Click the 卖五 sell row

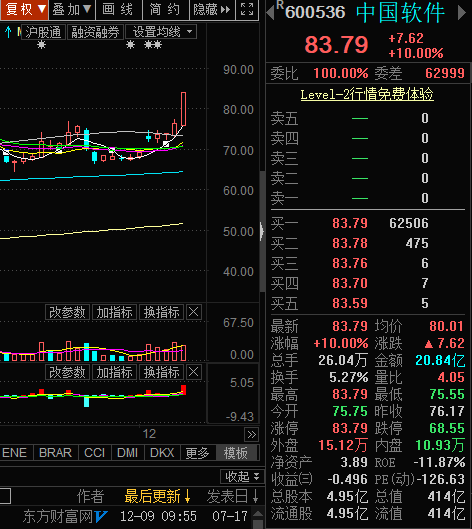point(367,118)
